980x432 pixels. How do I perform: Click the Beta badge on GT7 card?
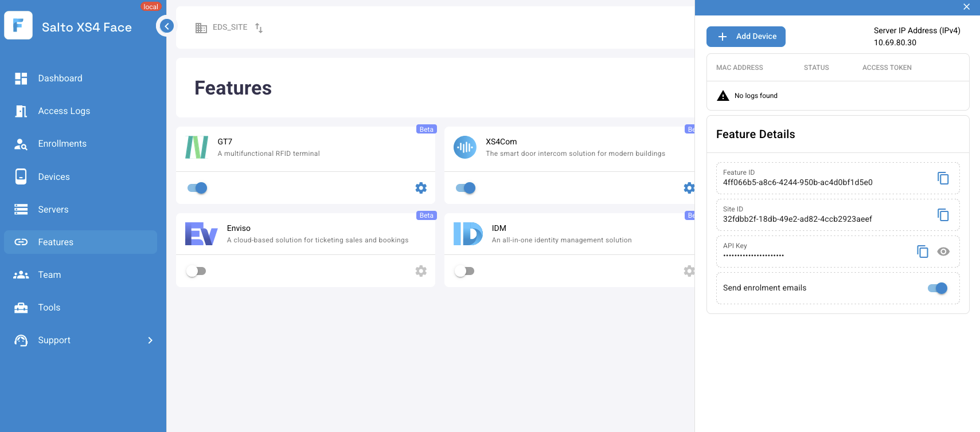point(427,129)
